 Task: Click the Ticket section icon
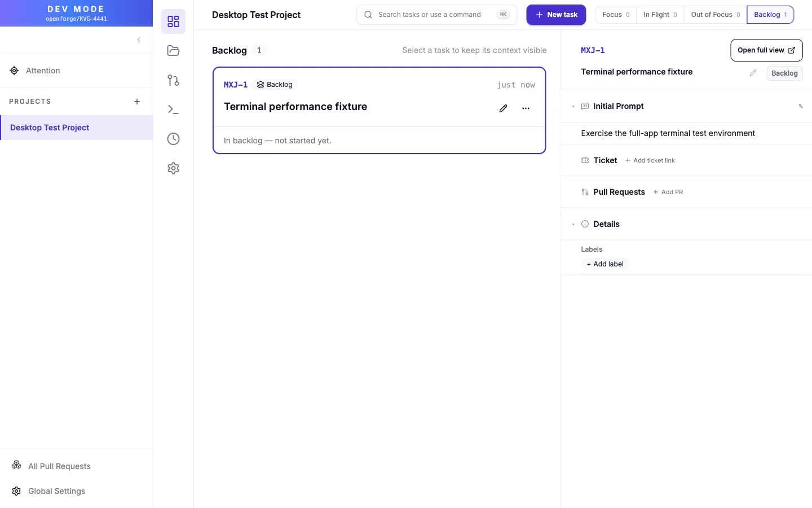585,160
